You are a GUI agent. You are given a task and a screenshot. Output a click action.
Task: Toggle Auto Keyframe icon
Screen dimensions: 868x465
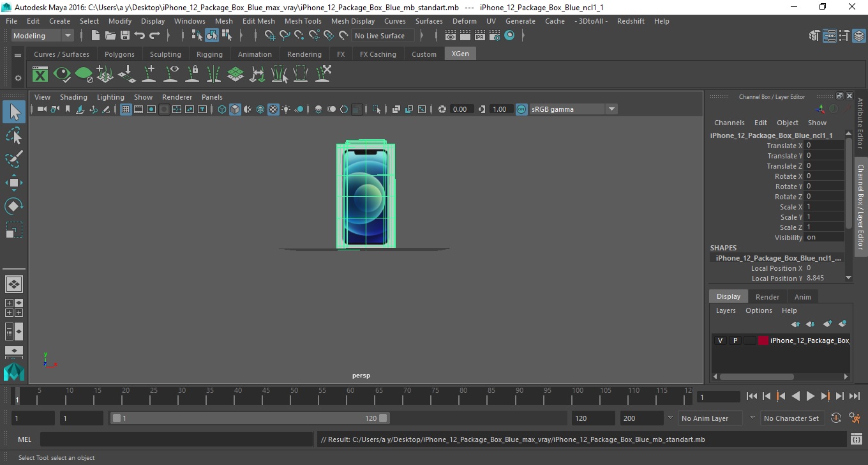[x=836, y=418]
